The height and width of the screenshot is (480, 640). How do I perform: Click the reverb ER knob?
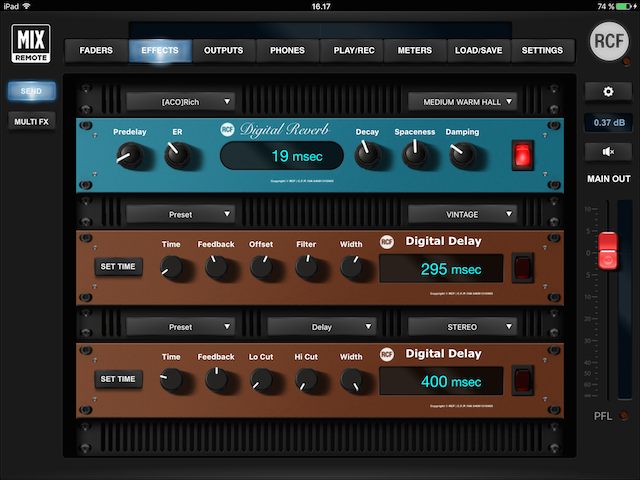click(178, 156)
